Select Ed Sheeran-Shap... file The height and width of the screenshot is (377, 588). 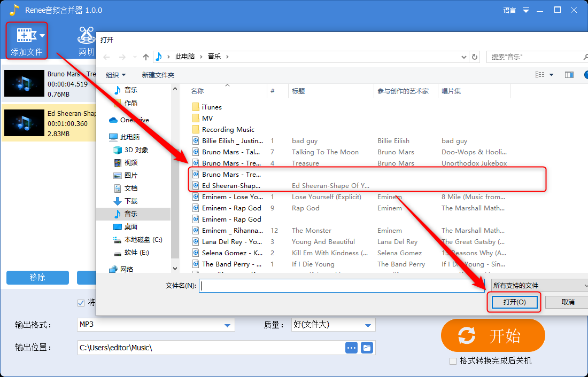(226, 185)
